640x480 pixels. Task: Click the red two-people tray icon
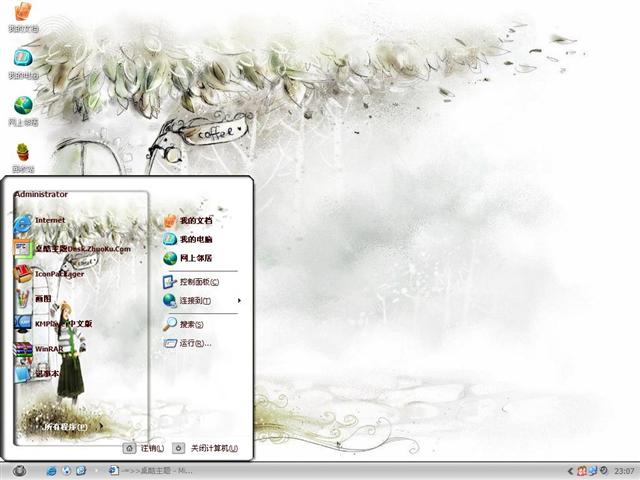click(x=582, y=471)
